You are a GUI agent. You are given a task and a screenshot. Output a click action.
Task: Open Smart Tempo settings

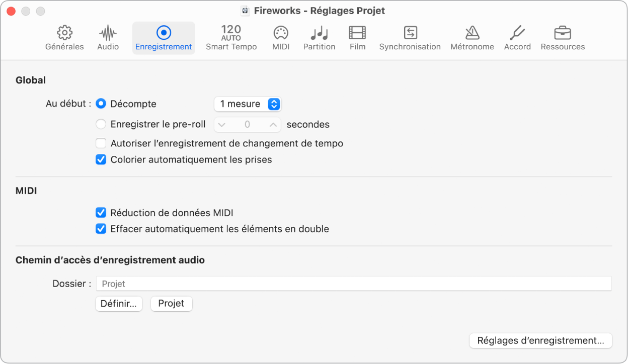point(231,36)
